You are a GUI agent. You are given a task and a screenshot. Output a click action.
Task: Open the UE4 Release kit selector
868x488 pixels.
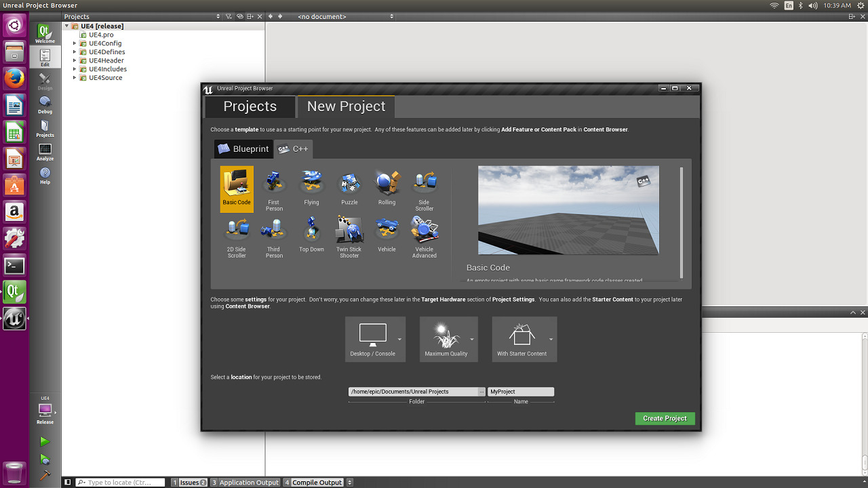45,411
